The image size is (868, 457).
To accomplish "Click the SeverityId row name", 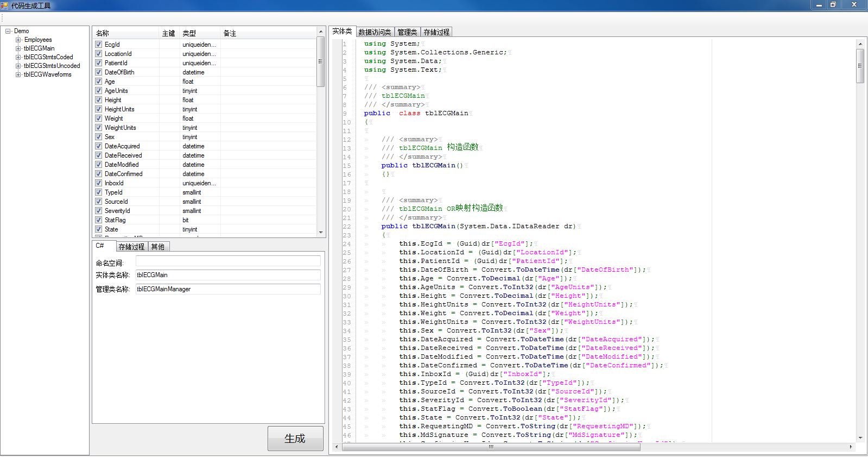I will (x=117, y=211).
